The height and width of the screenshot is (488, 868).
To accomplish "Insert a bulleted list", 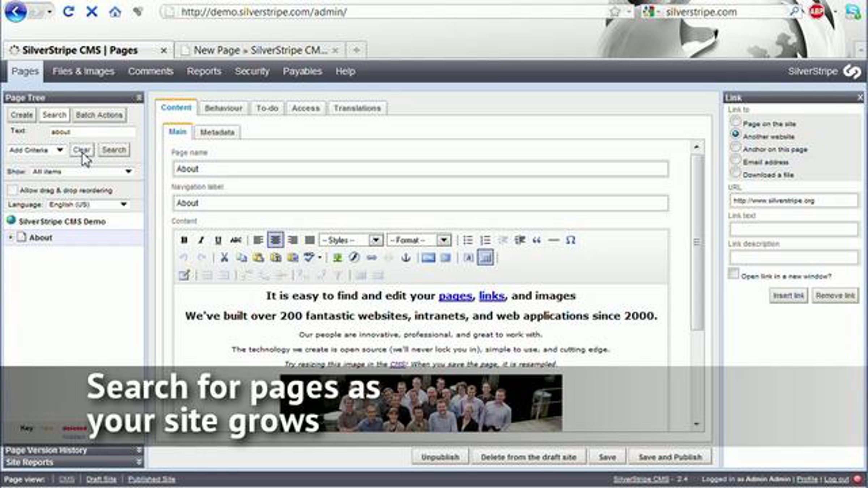I will pyautogui.click(x=468, y=240).
